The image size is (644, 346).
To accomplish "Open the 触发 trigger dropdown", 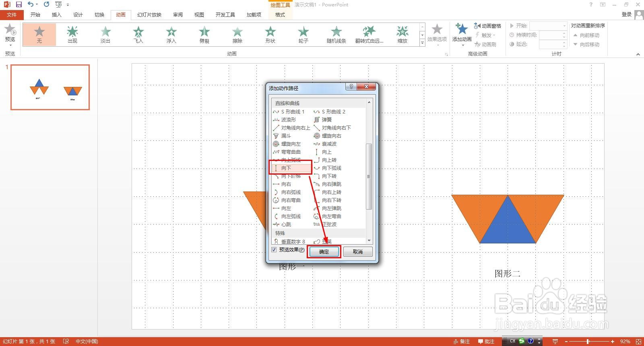I will tap(485, 35).
